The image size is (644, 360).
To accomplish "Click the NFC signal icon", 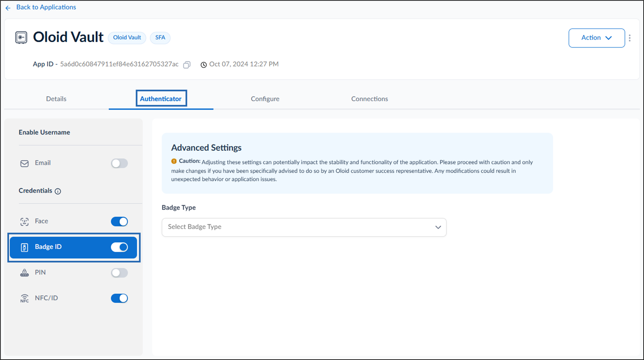I will 24,298.
